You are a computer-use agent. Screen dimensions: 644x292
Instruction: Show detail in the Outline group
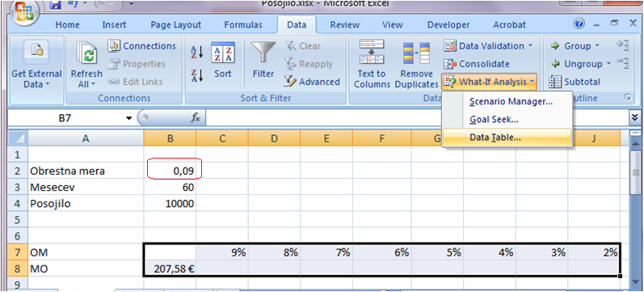(624, 45)
